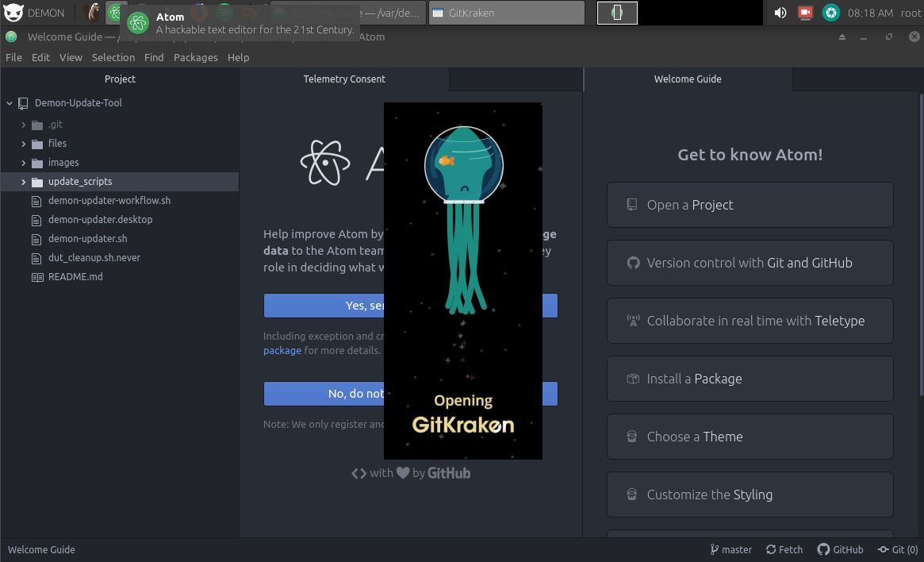This screenshot has width=924, height=562.
Task: Open the GitHub status bar panel
Action: click(840, 549)
